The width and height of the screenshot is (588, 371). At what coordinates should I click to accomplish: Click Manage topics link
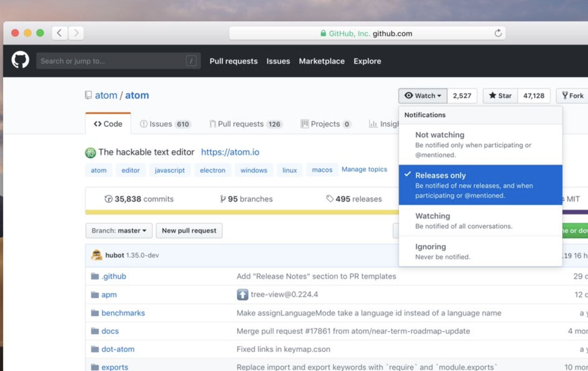[x=364, y=169]
